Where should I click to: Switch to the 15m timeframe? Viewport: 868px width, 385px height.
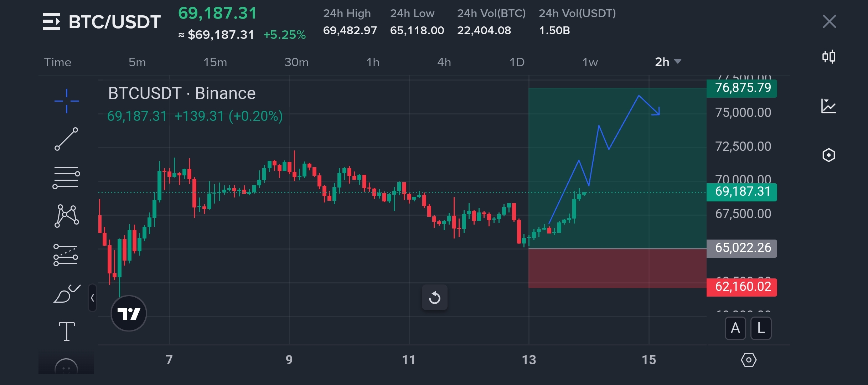click(215, 62)
